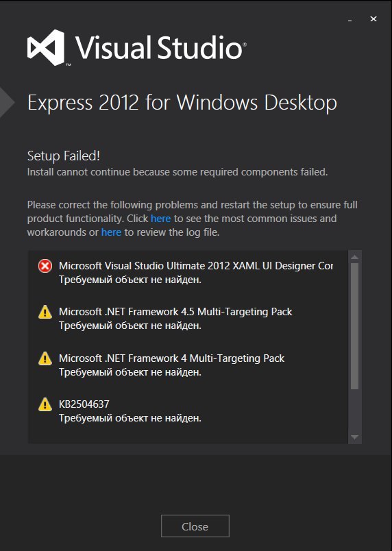Click warning icon next to .NET Framework 4.5 Pack
This screenshot has width=392, height=551.
click(45, 312)
